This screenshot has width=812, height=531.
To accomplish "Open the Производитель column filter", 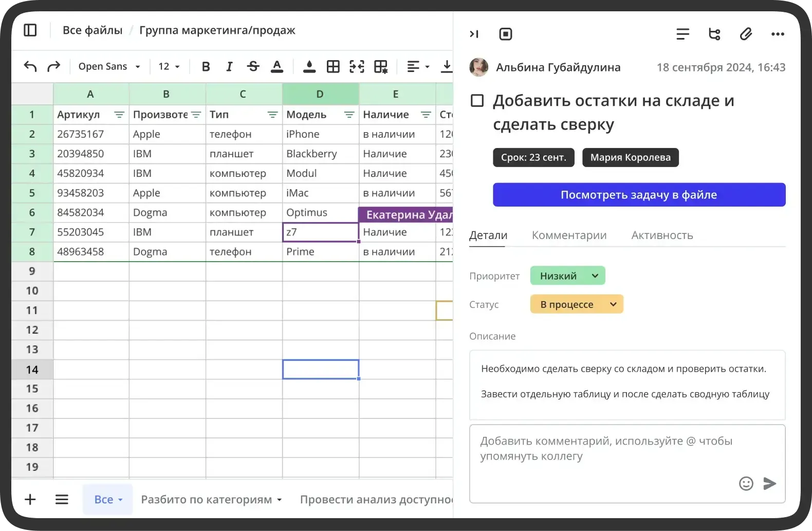I will tap(196, 115).
